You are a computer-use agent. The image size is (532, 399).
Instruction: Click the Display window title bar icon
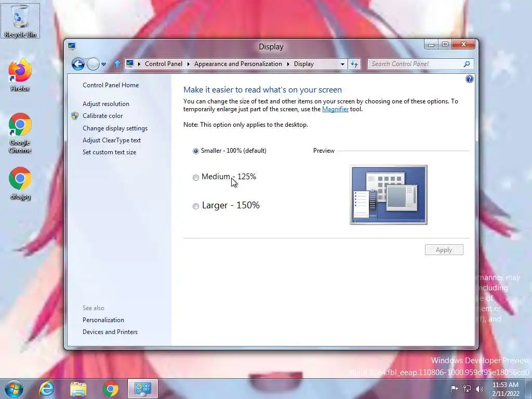tap(72, 46)
